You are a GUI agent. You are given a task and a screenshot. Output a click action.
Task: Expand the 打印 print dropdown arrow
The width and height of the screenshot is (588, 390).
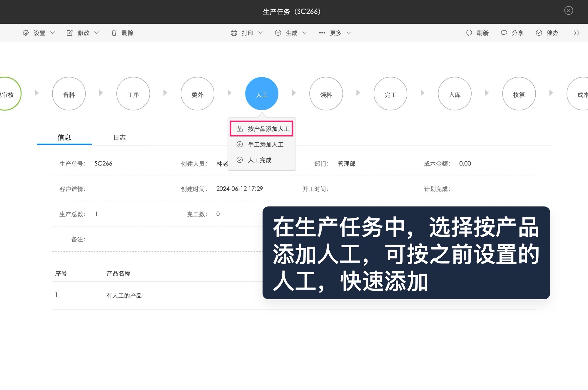click(x=261, y=33)
